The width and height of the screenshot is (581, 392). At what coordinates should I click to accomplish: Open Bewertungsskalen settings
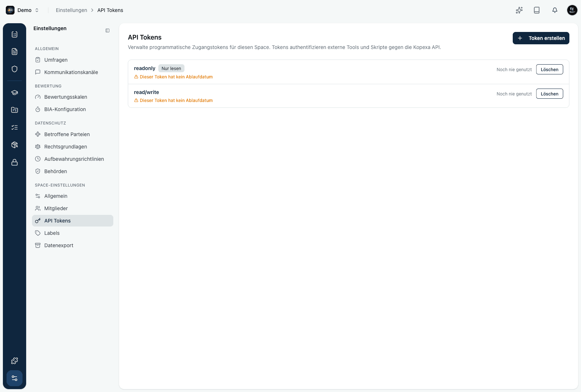pyautogui.click(x=73, y=97)
